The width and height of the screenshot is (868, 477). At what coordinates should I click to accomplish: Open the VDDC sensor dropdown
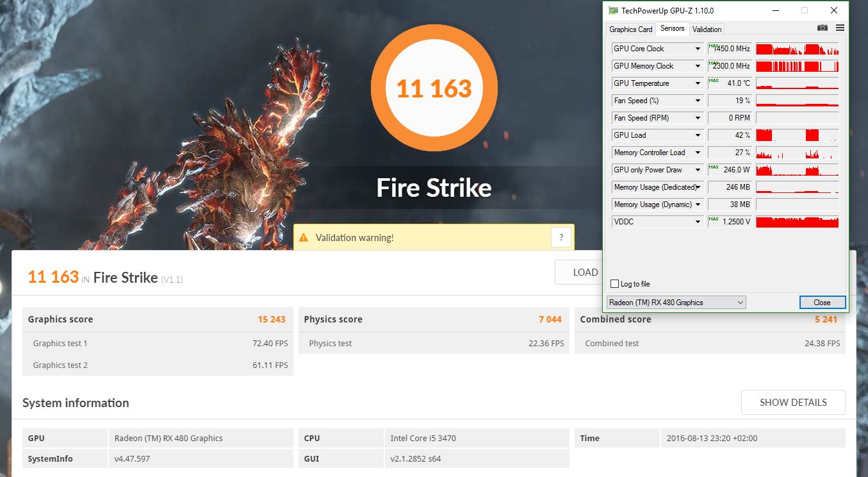pyautogui.click(x=698, y=222)
